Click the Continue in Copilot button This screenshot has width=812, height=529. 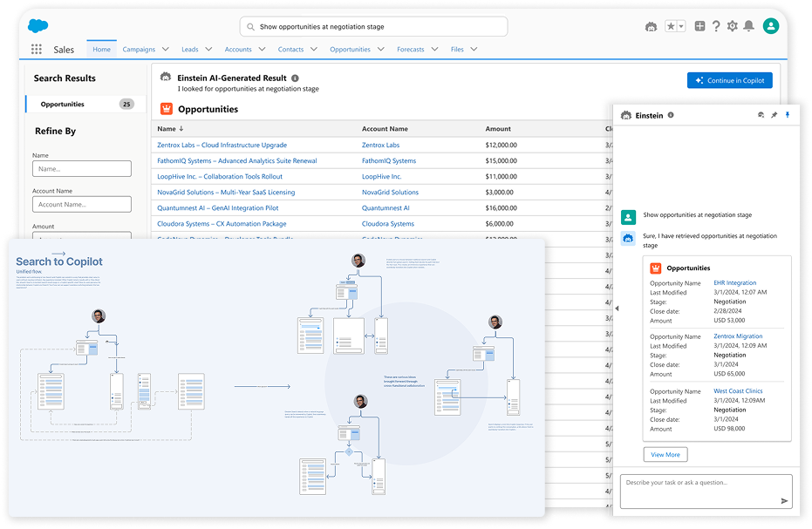(x=729, y=80)
